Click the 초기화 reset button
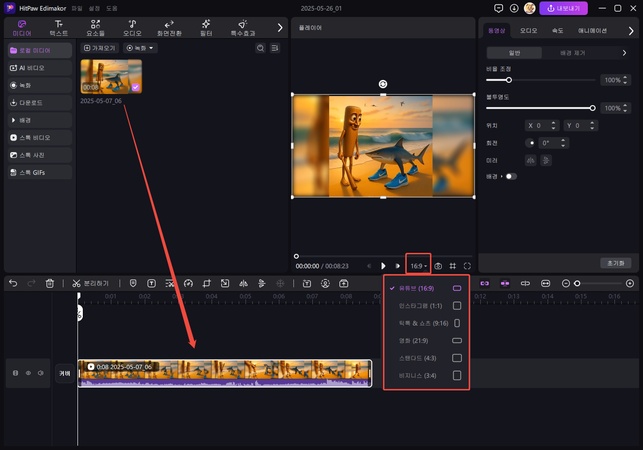643x450 pixels. [x=614, y=262]
